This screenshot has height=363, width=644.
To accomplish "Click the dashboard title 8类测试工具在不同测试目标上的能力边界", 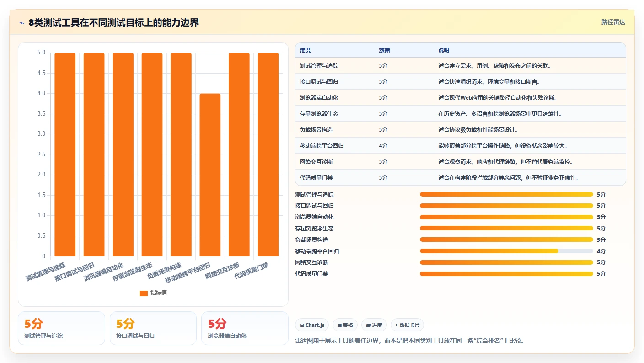I will 113,23.
